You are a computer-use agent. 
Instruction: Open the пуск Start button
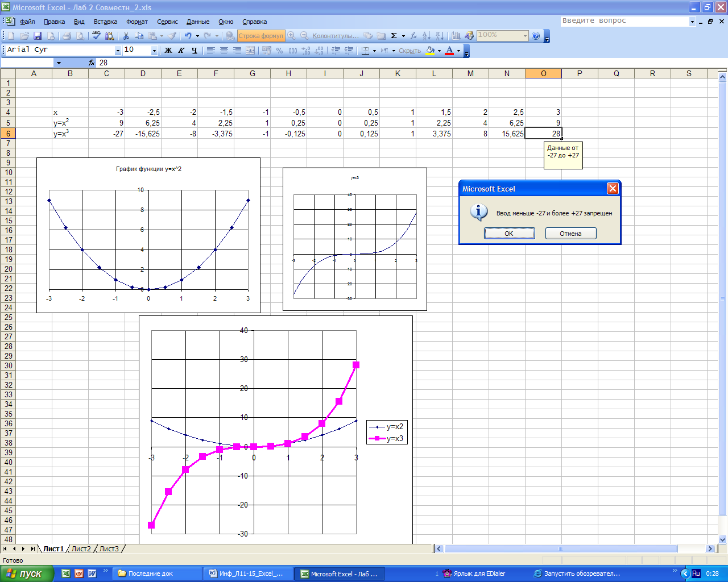[x=27, y=573]
